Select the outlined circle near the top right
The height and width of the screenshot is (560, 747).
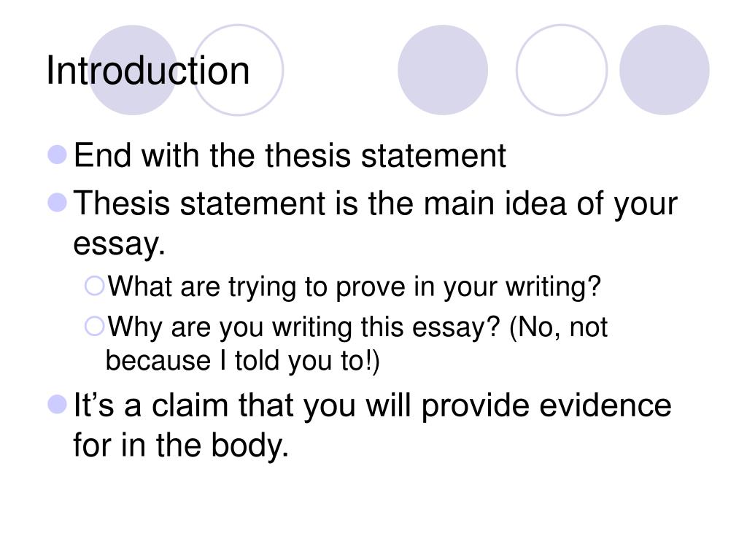click(x=562, y=70)
